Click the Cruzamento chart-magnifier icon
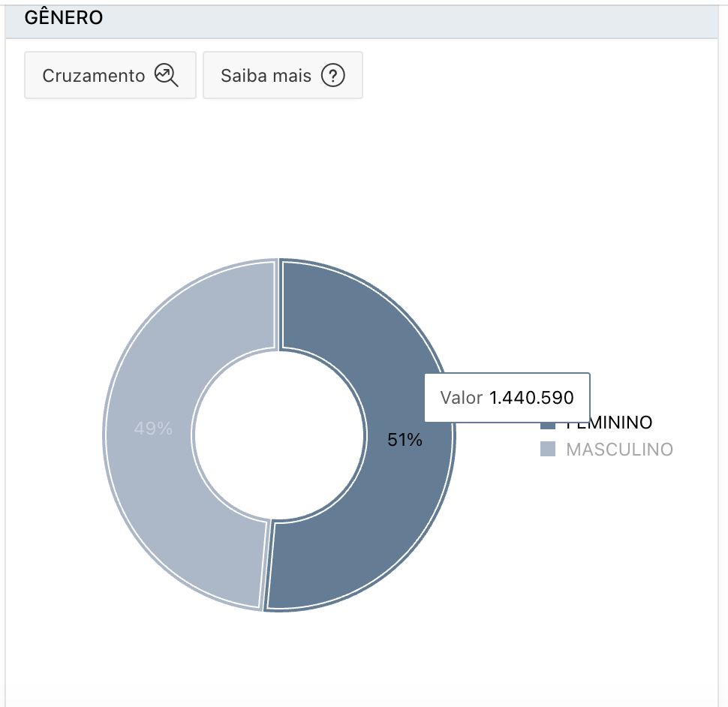 166,75
